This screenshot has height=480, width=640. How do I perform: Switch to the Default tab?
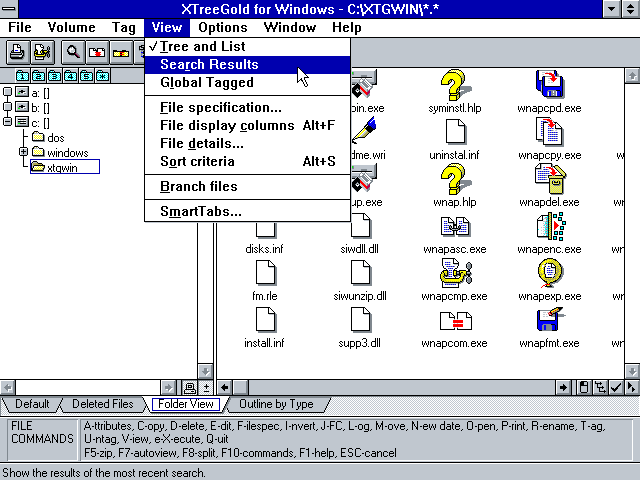click(x=32, y=404)
